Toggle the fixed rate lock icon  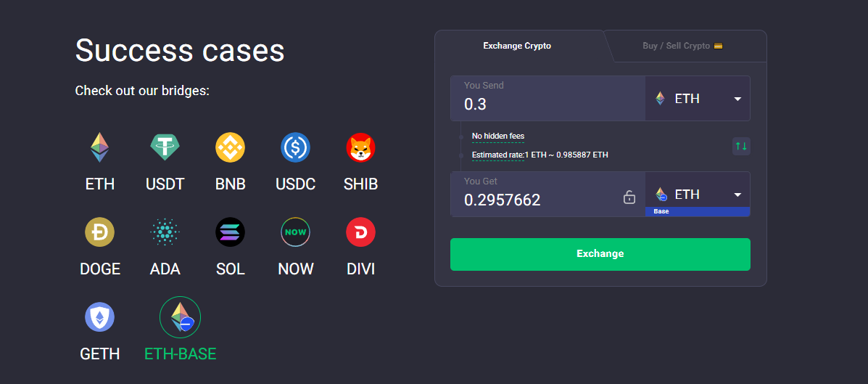tap(629, 197)
